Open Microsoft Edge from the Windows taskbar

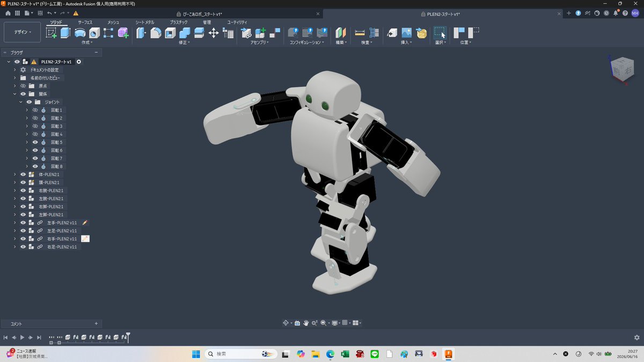[x=331, y=354]
